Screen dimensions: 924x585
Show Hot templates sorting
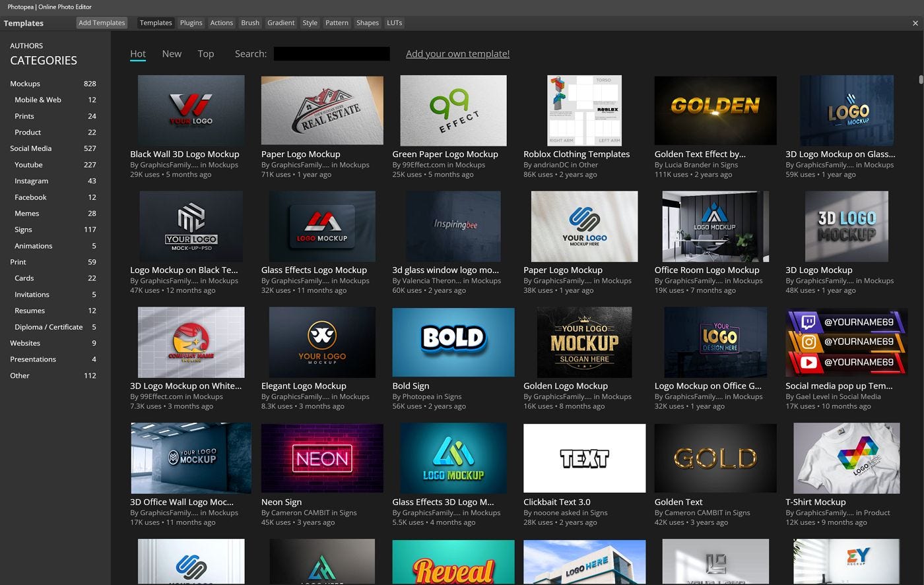pos(138,54)
